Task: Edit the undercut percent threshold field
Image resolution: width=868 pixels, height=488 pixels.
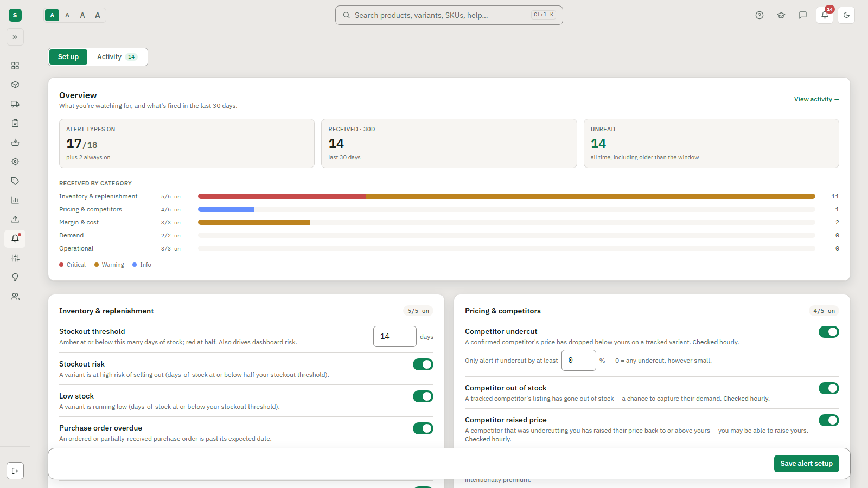Action: (x=579, y=360)
